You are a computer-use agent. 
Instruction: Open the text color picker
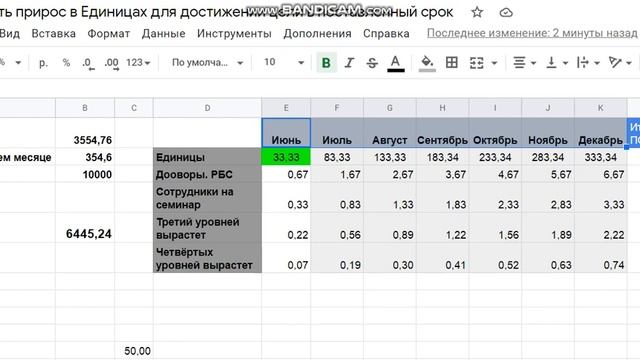pos(395,63)
